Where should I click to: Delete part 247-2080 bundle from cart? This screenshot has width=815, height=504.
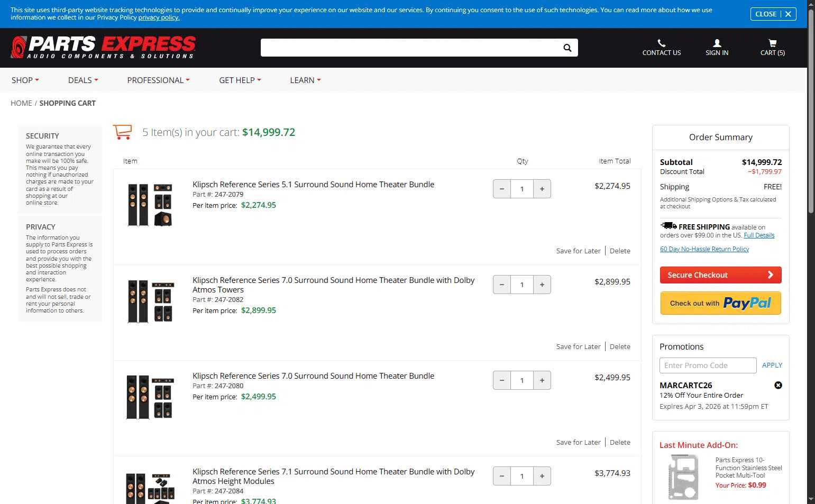[x=620, y=443]
